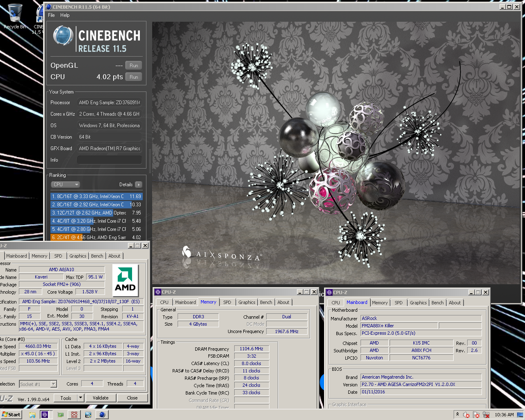525x420 pixels.
Task: Open the Recycle Bin desktop icon
Action: [x=15, y=16]
